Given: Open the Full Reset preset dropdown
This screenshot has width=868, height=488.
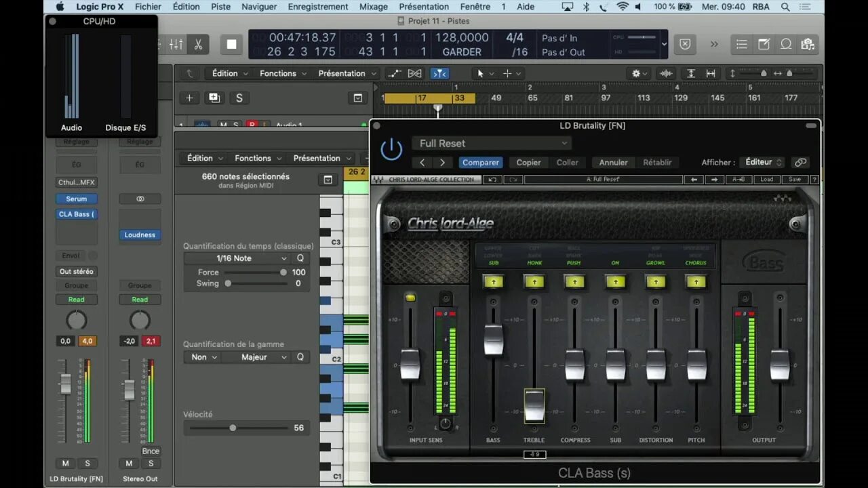Looking at the screenshot, I should (492, 143).
